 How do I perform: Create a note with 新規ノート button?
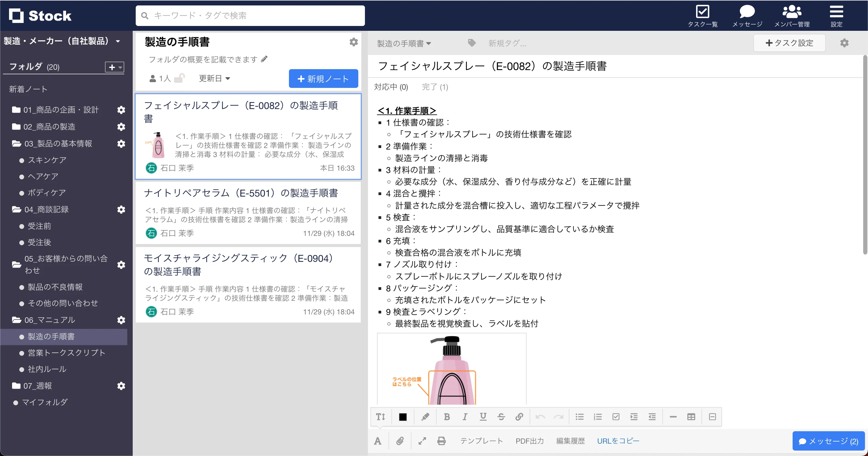323,78
